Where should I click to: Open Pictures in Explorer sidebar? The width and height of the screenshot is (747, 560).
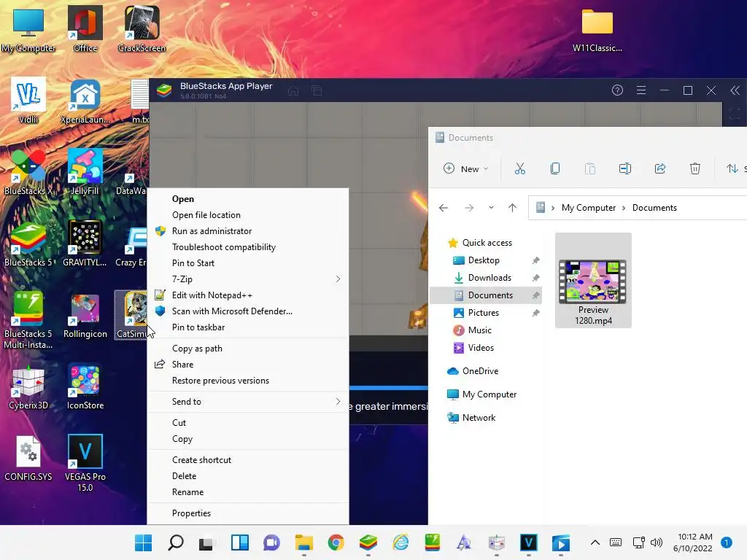(483, 312)
